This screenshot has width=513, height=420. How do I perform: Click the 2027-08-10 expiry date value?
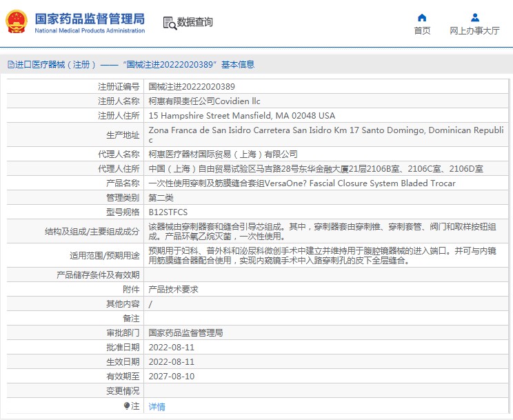click(x=172, y=377)
